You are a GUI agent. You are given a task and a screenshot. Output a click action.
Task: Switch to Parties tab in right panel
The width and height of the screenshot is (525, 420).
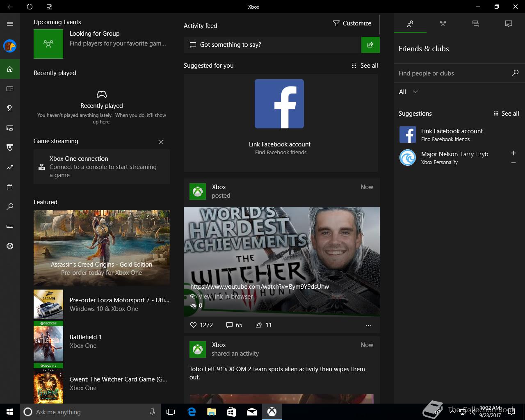click(x=443, y=24)
